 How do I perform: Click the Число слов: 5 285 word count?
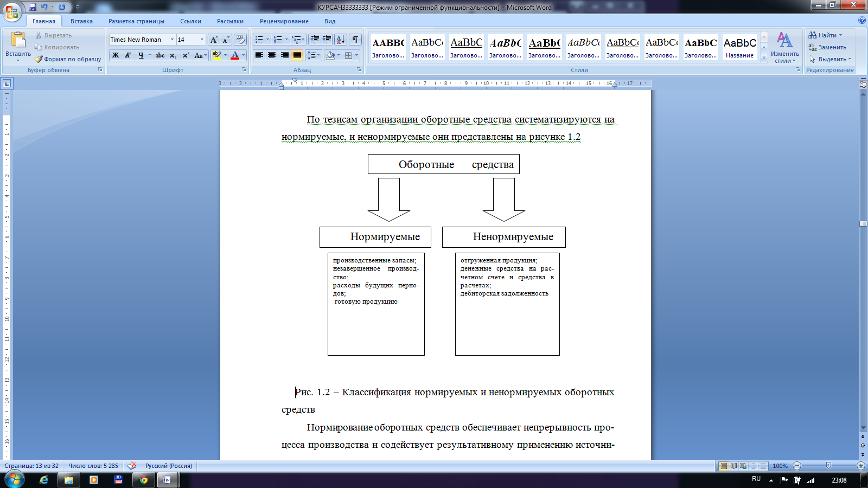tap(93, 466)
